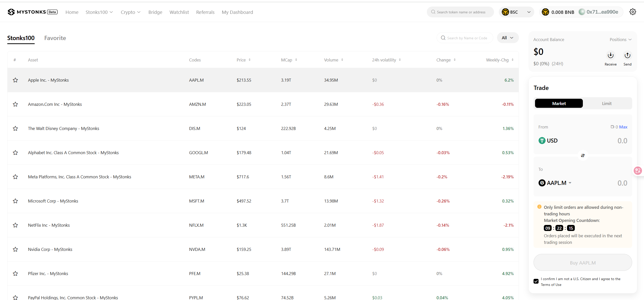The width and height of the screenshot is (644, 300).
Task: Click the BNB coin balance icon
Action: coord(545,12)
